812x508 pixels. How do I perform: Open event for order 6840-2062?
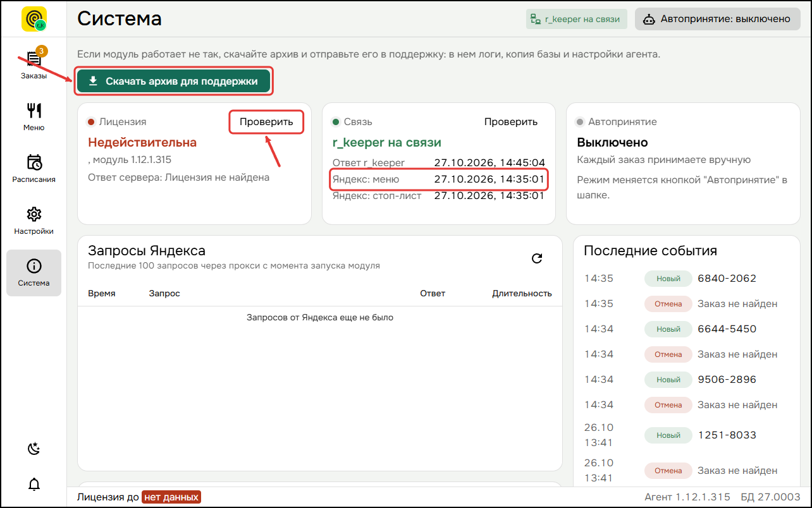click(x=727, y=278)
